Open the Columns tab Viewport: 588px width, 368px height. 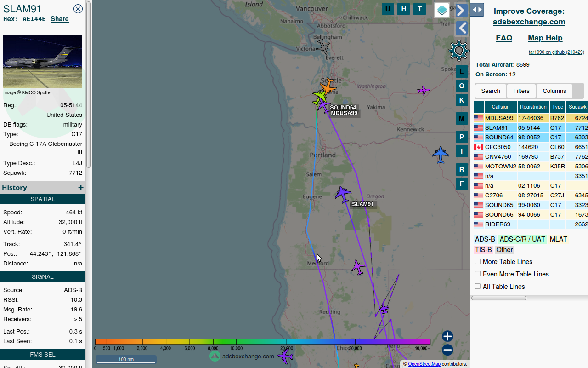[x=554, y=91]
